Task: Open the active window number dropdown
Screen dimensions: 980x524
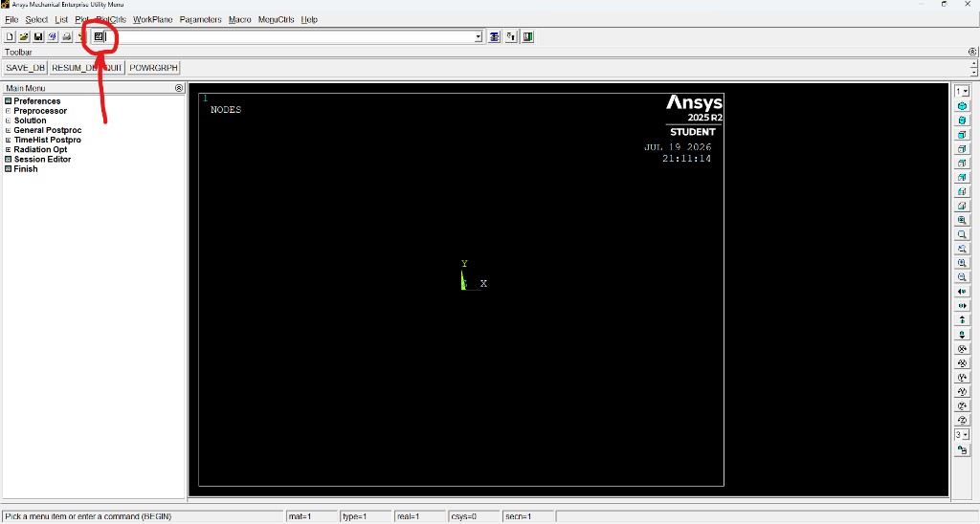Action: (x=962, y=91)
